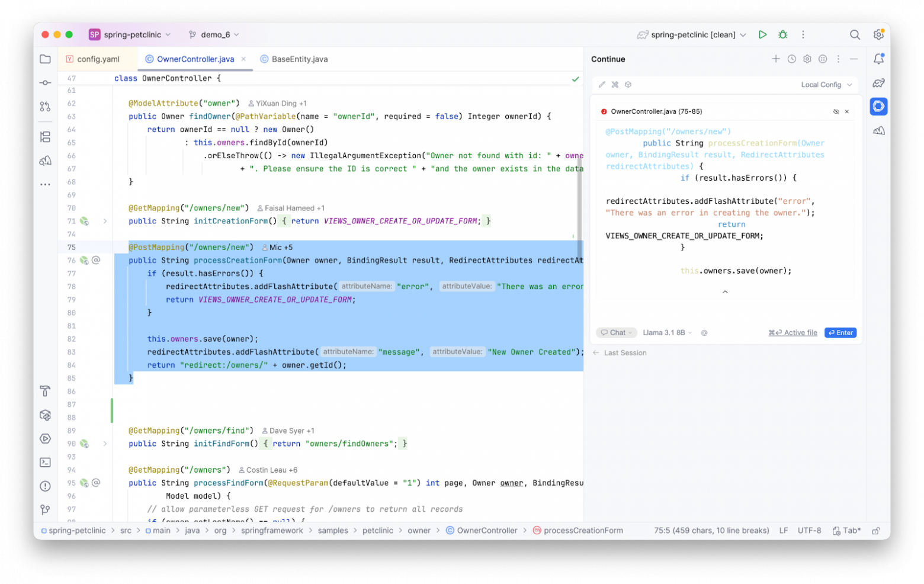Open the Problems panel
The width and height of the screenshot is (924, 584).
tap(45, 486)
